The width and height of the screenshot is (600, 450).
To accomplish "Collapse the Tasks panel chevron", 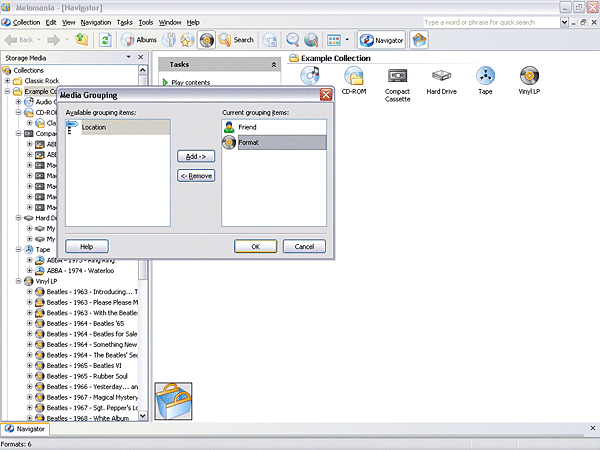I will (x=274, y=64).
